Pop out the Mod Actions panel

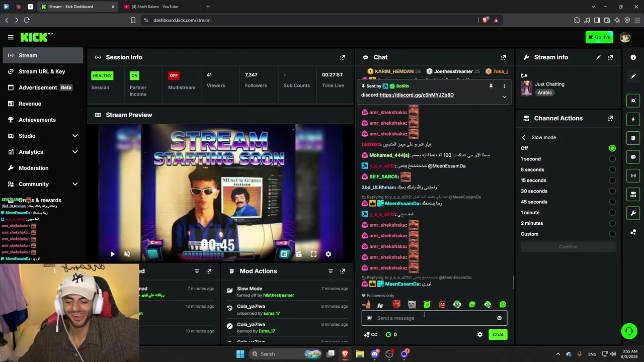point(343,271)
